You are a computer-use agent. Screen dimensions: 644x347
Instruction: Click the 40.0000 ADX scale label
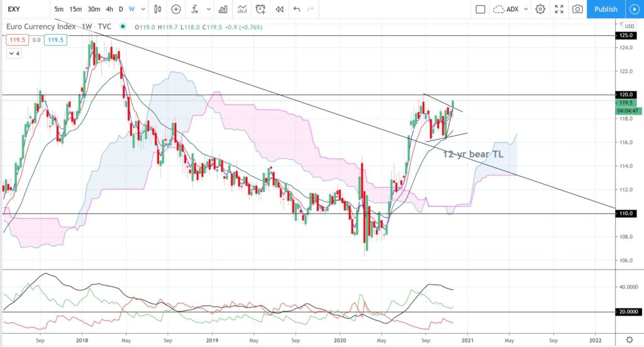(628, 287)
